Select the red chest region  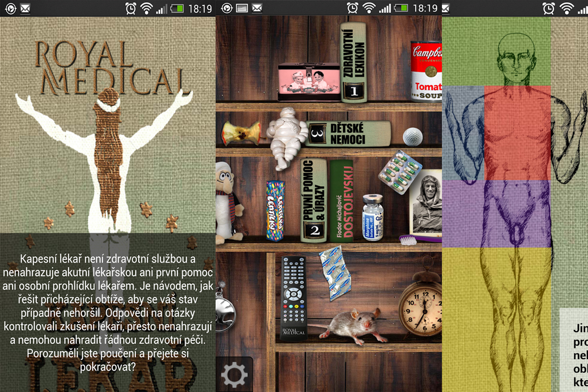tap(517, 133)
